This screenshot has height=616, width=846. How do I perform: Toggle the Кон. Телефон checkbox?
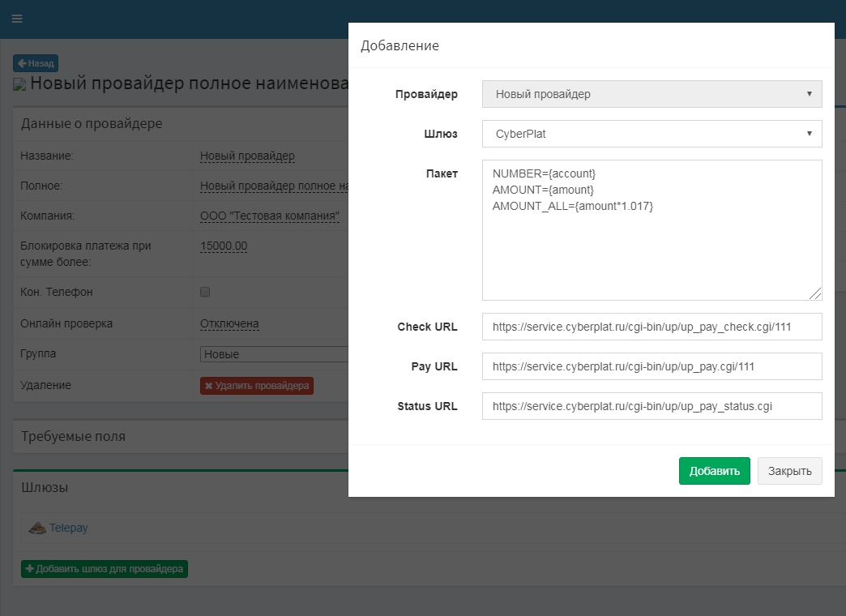(x=205, y=292)
